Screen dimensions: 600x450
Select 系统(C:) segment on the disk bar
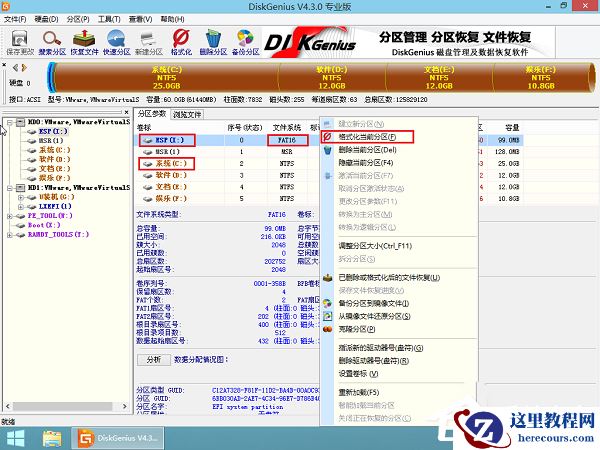166,78
